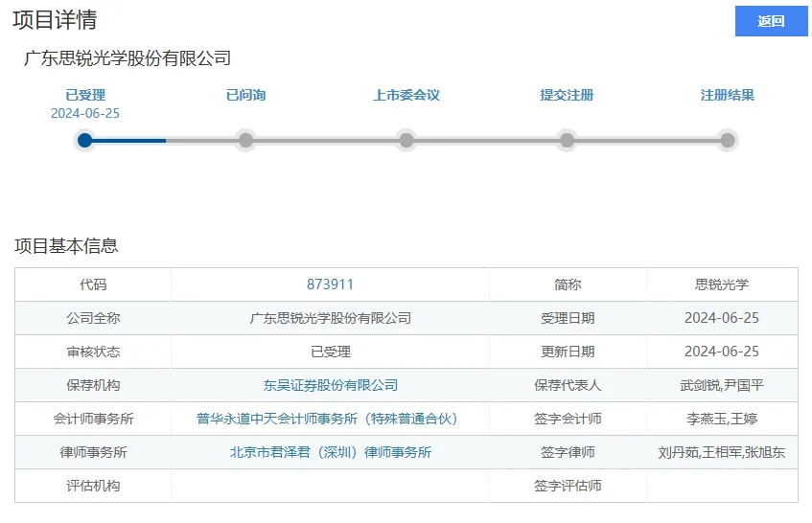Select the 已问询 progress step dot
The image size is (812, 523).
[x=246, y=140]
